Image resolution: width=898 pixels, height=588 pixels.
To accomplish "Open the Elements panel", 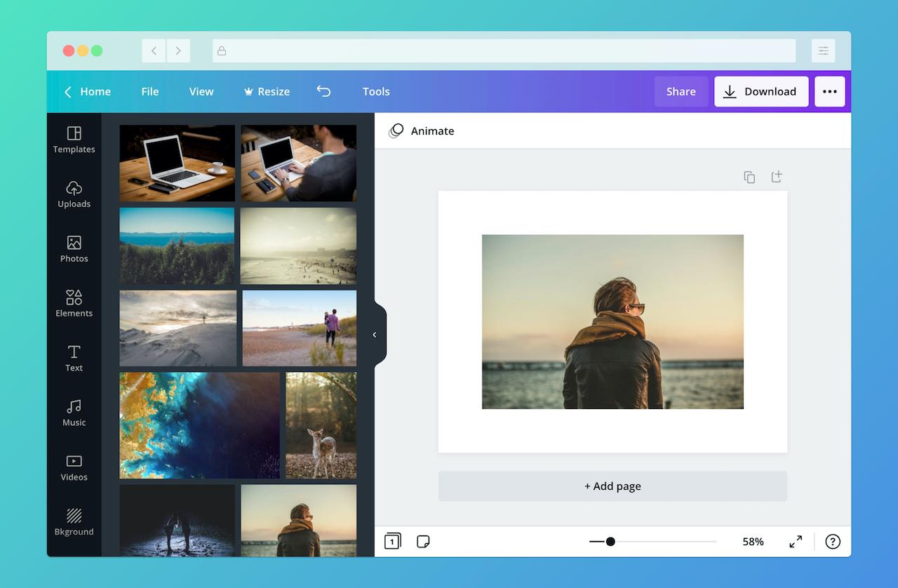I will (74, 304).
